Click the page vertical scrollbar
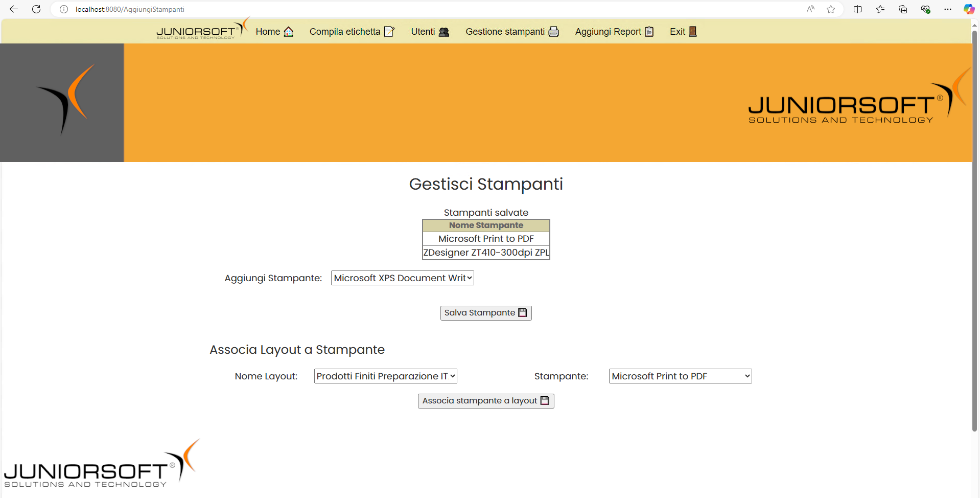The height and width of the screenshot is (498, 980). click(975, 230)
